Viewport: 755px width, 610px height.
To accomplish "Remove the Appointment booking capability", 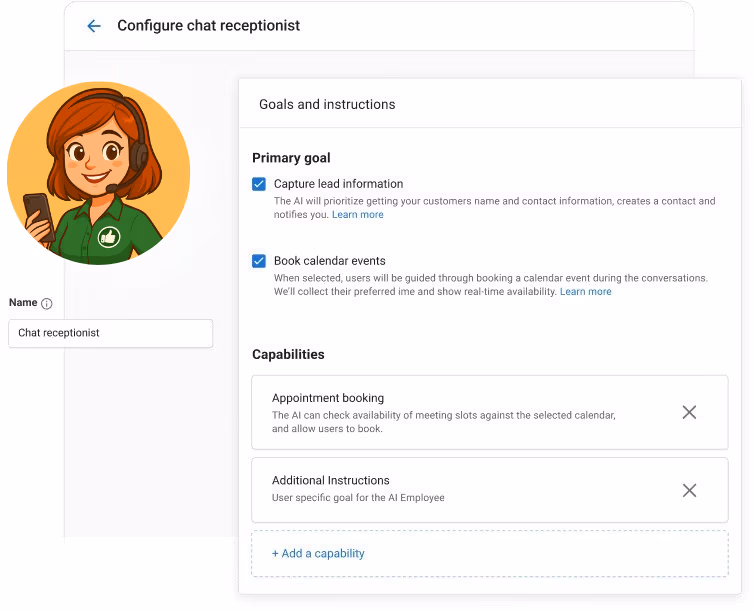I will 688,412.
